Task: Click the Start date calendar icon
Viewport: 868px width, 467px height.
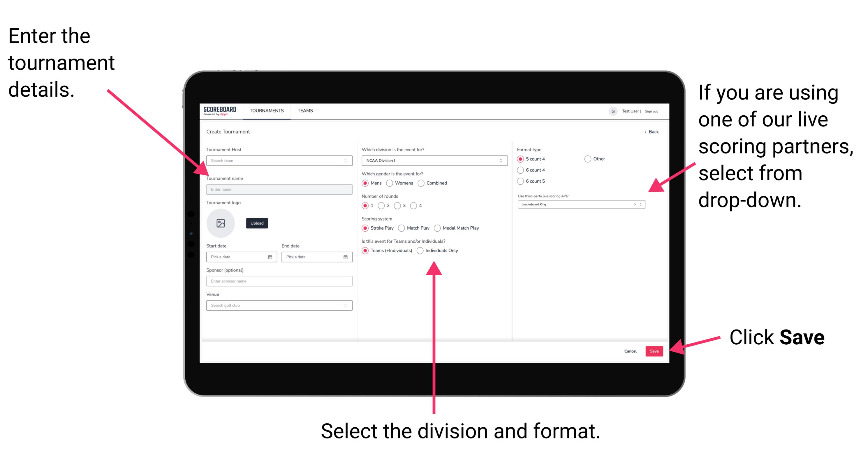Action: tap(271, 257)
